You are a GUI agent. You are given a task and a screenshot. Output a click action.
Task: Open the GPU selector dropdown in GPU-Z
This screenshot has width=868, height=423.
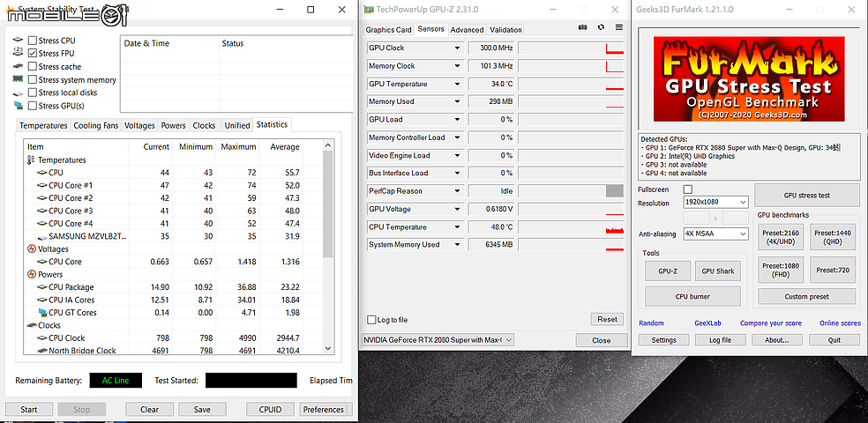(438, 339)
